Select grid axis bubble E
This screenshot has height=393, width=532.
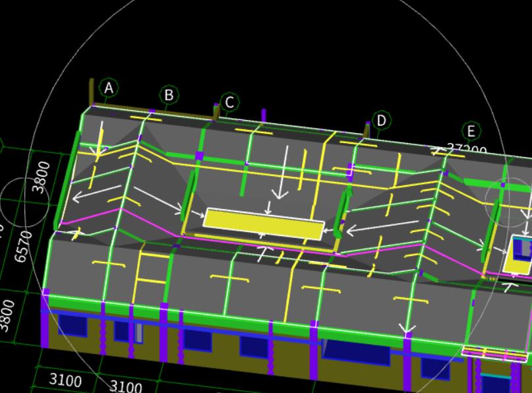coord(471,131)
